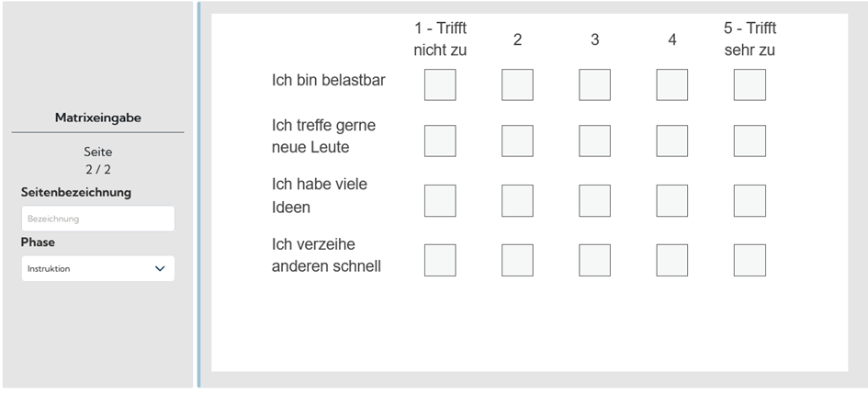Tick rating 2 for 'Ich habe viele Ideen'
This screenshot has height=394, width=868.
click(517, 200)
